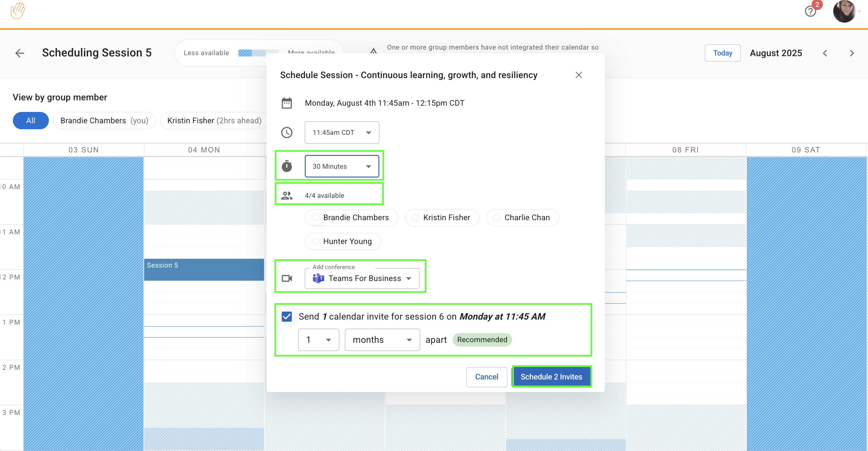Expand the 30 Minutes duration dropdown
The image size is (868, 451).
tap(342, 166)
